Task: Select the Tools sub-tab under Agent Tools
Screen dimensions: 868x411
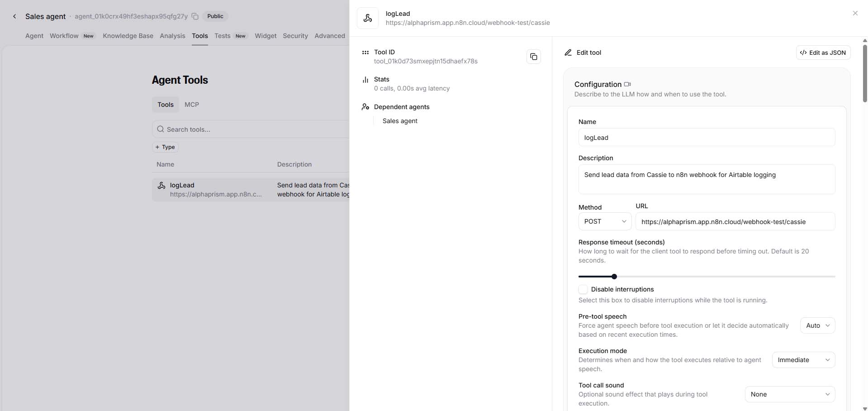Action: tap(166, 105)
